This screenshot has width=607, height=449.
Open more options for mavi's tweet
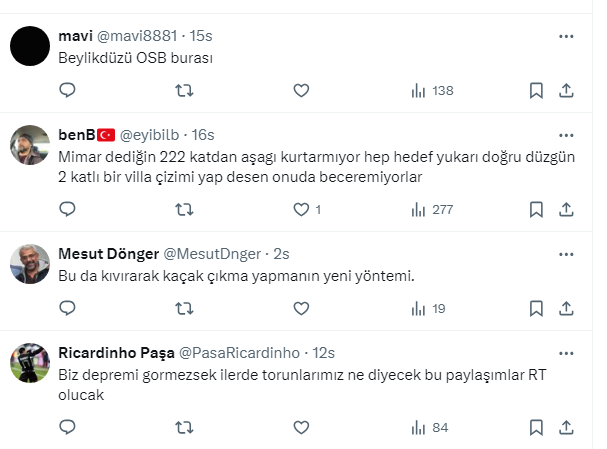pos(566,36)
